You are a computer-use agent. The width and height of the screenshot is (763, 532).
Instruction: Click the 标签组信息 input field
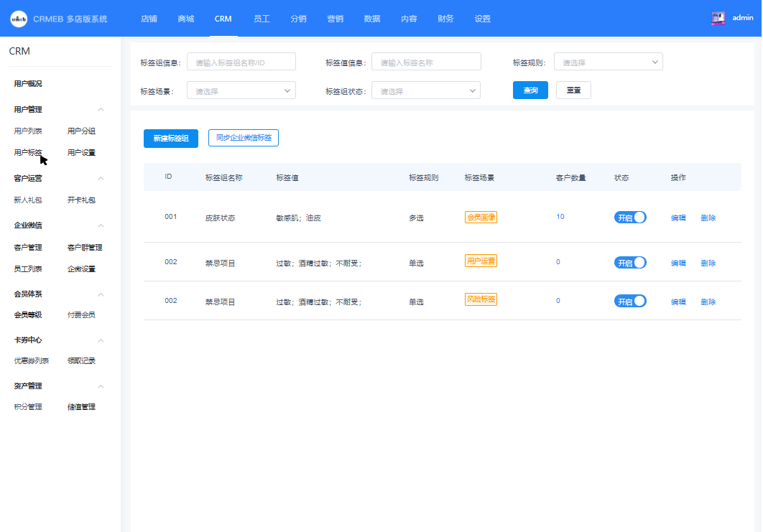click(x=241, y=62)
